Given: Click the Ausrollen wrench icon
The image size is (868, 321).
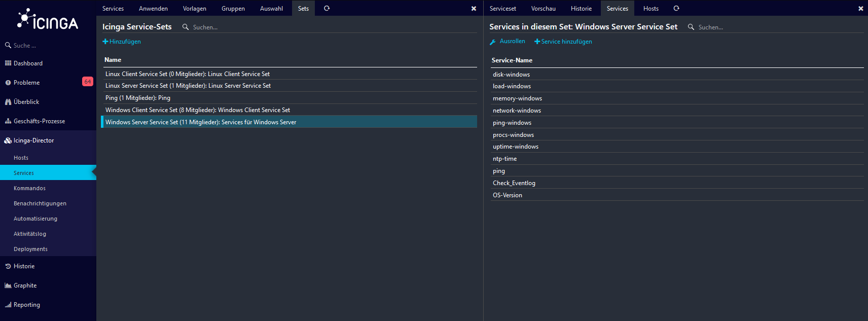Looking at the screenshot, I should click(x=493, y=42).
